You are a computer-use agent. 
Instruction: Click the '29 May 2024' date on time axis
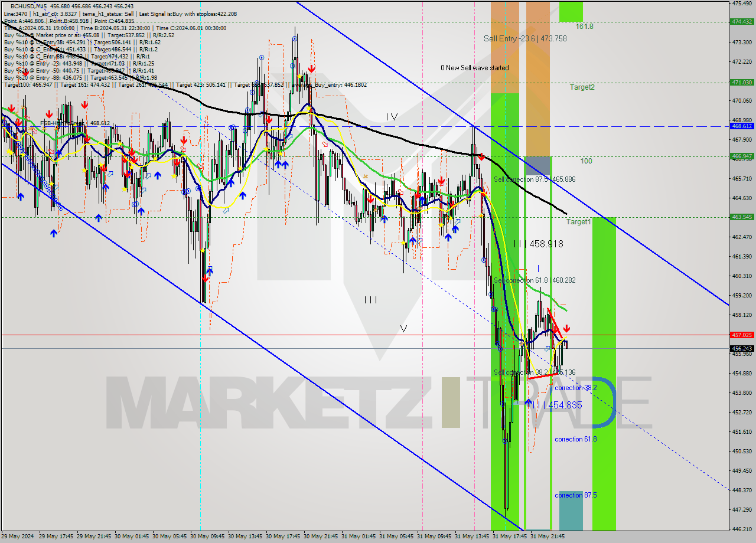[x=17, y=537]
